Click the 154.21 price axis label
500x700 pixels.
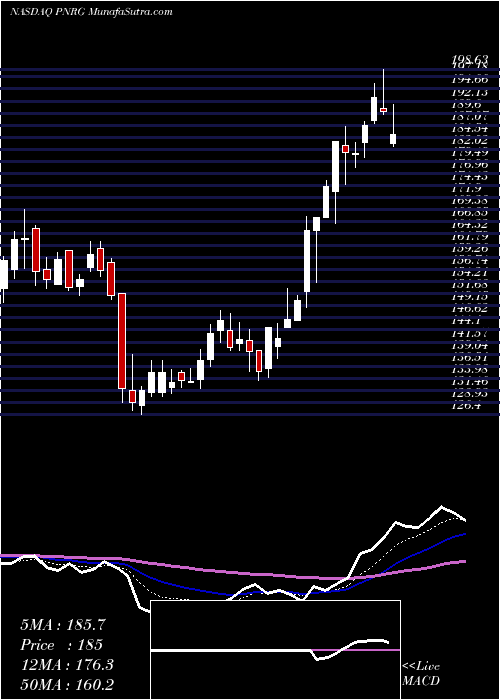tap(468, 273)
